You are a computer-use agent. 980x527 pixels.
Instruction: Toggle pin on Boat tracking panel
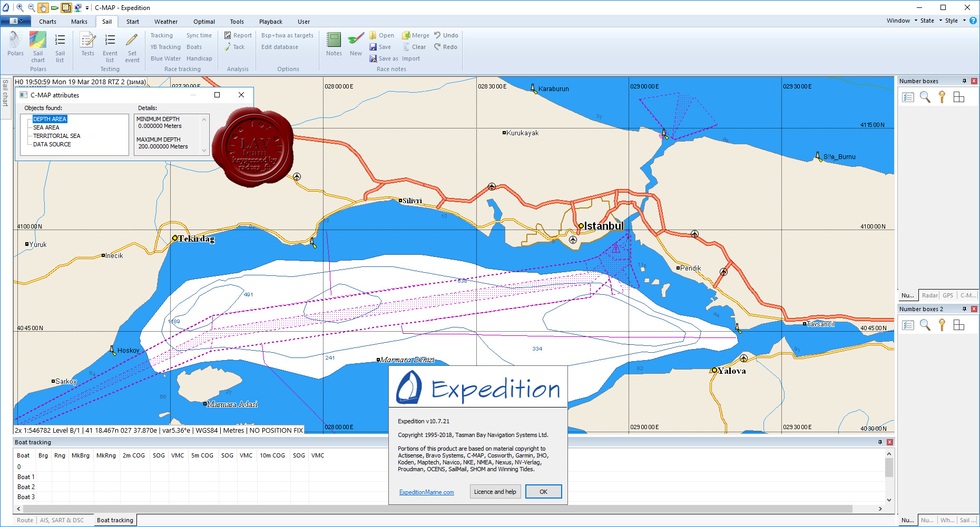coord(880,442)
